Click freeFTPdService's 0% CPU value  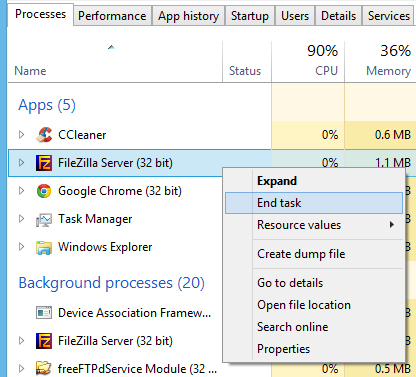[330, 369]
